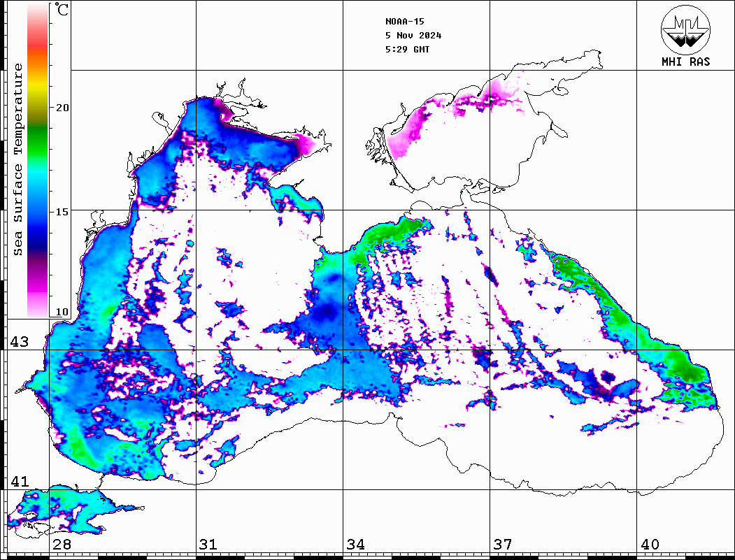Click the longitude label "28"

[x=62, y=544]
